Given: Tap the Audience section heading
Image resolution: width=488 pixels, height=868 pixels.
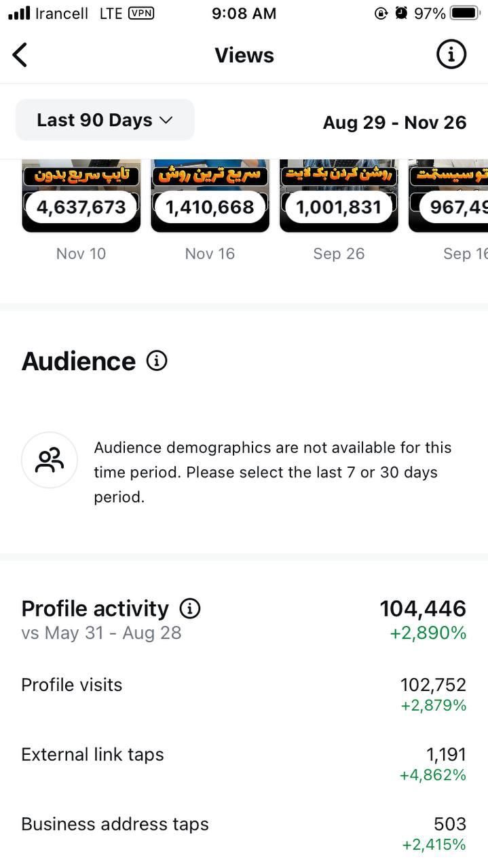Looking at the screenshot, I should pyautogui.click(x=79, y=361).
